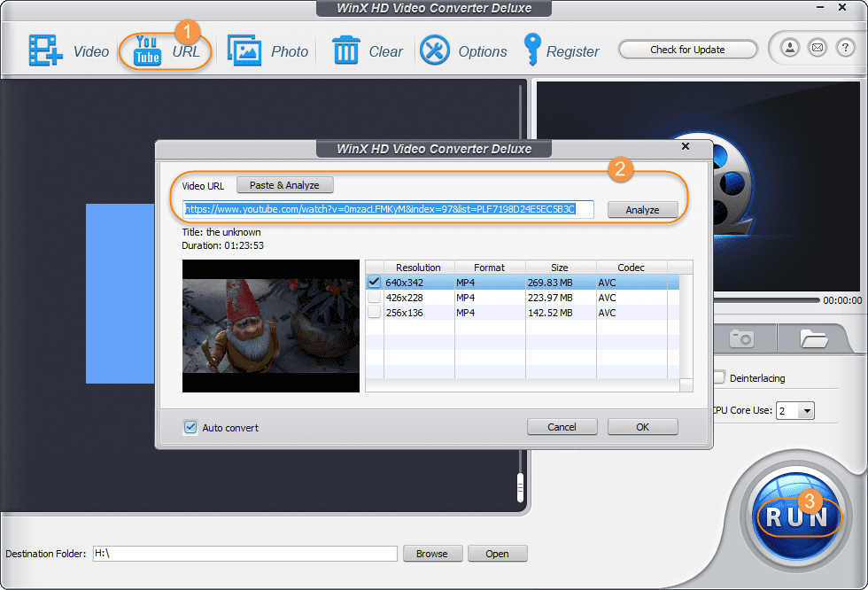The width and height of the screenshot is (868, 590).
Task: Click the video preview thumbnail
Action: (271, 326)
